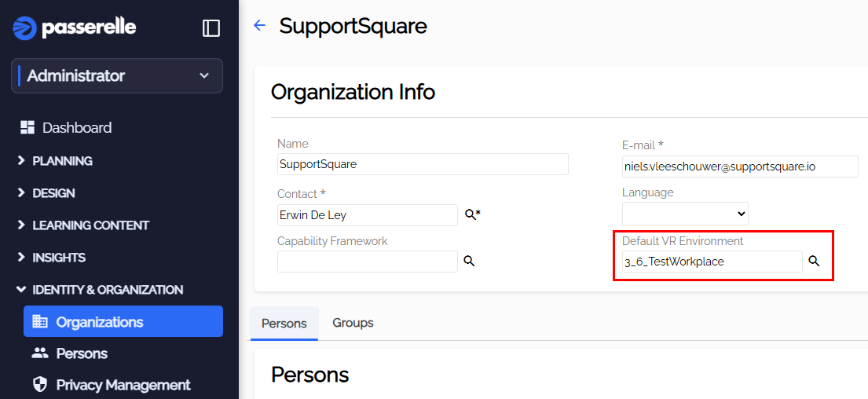Click the Contact field search magnifier

tap(470, 214)
